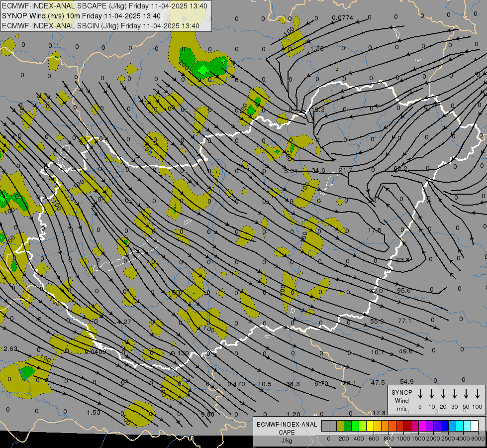This screenshot has width=487, height=448.
Task: Click the '2500' tick on the CAPE scale
Action: [448, 439]
